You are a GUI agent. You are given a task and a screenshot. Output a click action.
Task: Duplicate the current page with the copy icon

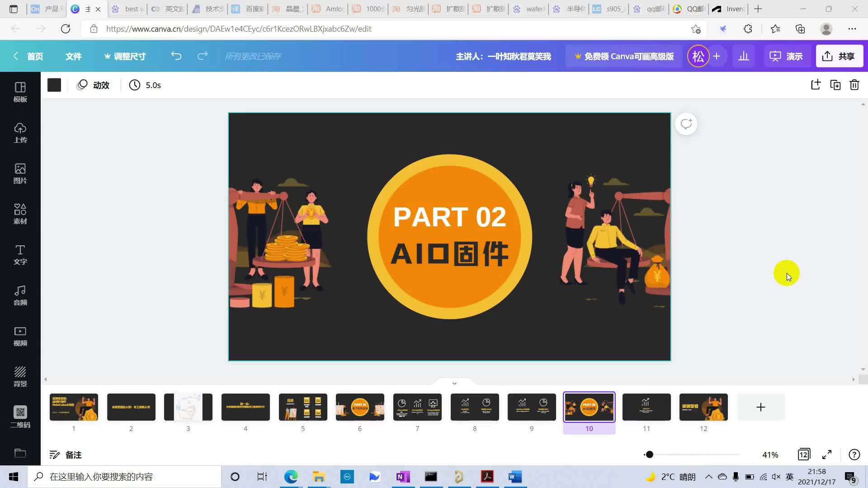coord(835,84)
